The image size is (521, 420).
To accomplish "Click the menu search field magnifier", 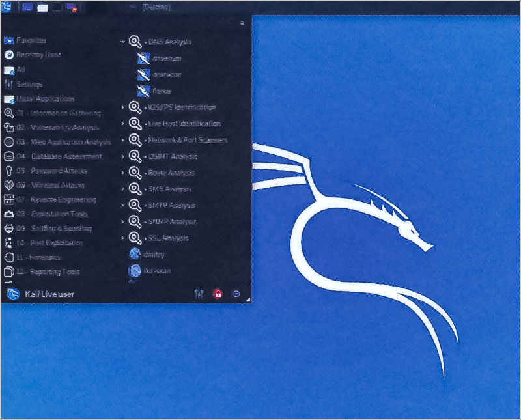I will [x=242, y=23].
